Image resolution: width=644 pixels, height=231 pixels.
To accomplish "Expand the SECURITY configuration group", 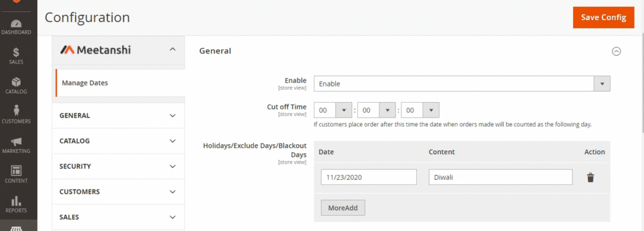I will pyautogui.click(x=118, y=166).
